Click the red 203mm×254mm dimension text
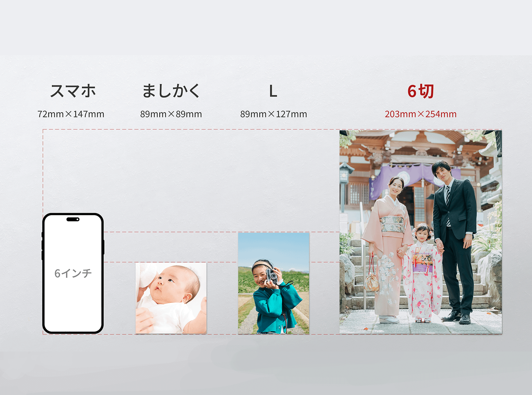The image size is (532, 395). [x=421, y=114]
